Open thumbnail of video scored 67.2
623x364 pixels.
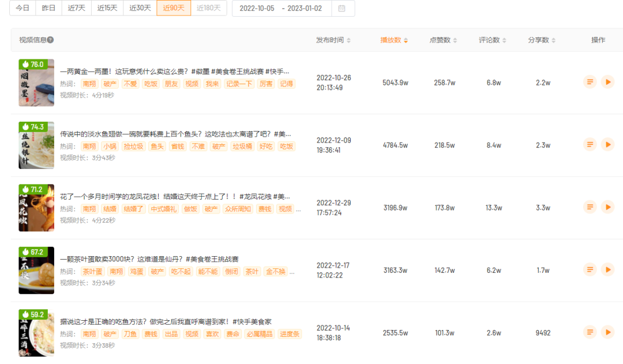36,270
